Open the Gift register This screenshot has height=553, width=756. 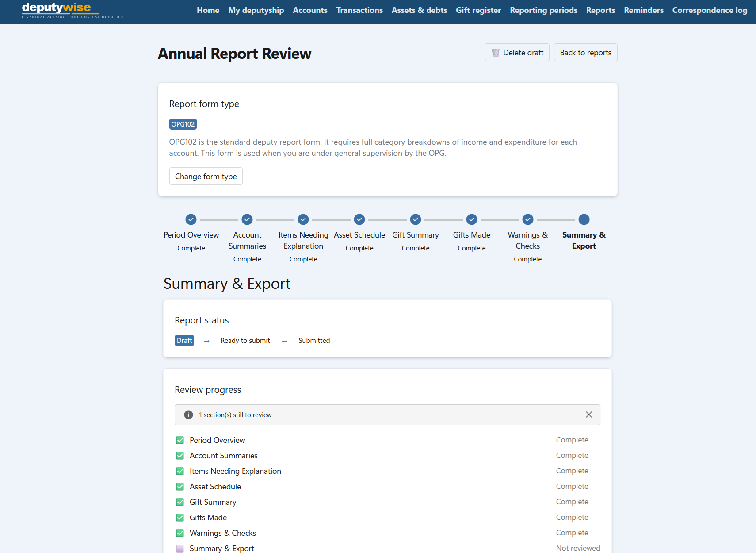(x=478, y=10)
